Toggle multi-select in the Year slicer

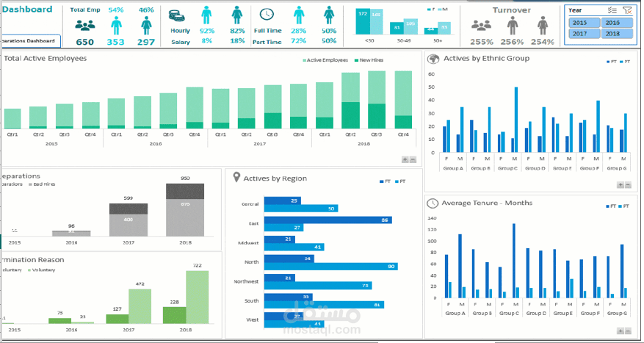tap(612, 10)
